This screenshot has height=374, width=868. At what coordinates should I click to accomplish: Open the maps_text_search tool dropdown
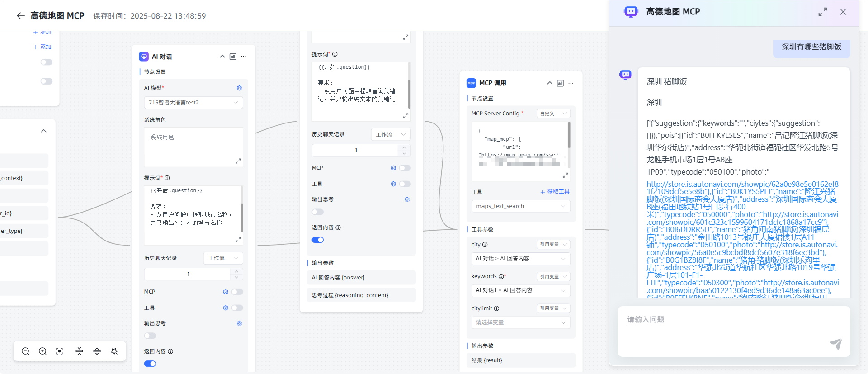pos(521,206)
